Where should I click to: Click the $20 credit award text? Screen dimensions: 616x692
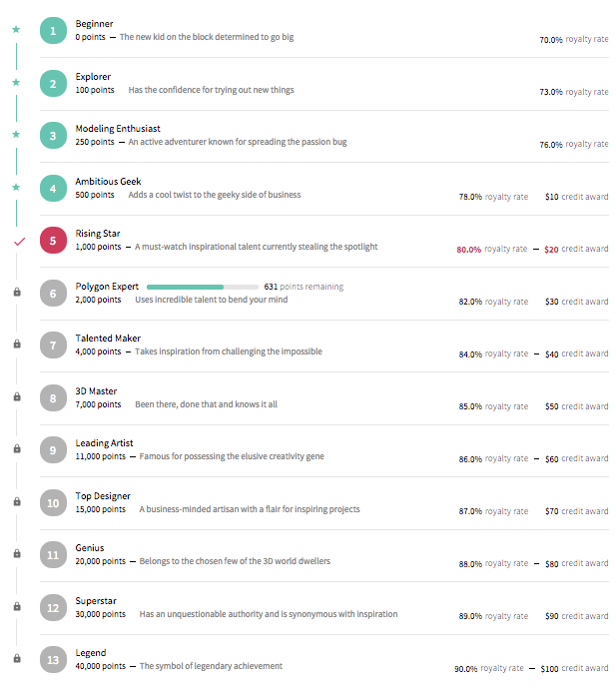coord(575,250)
